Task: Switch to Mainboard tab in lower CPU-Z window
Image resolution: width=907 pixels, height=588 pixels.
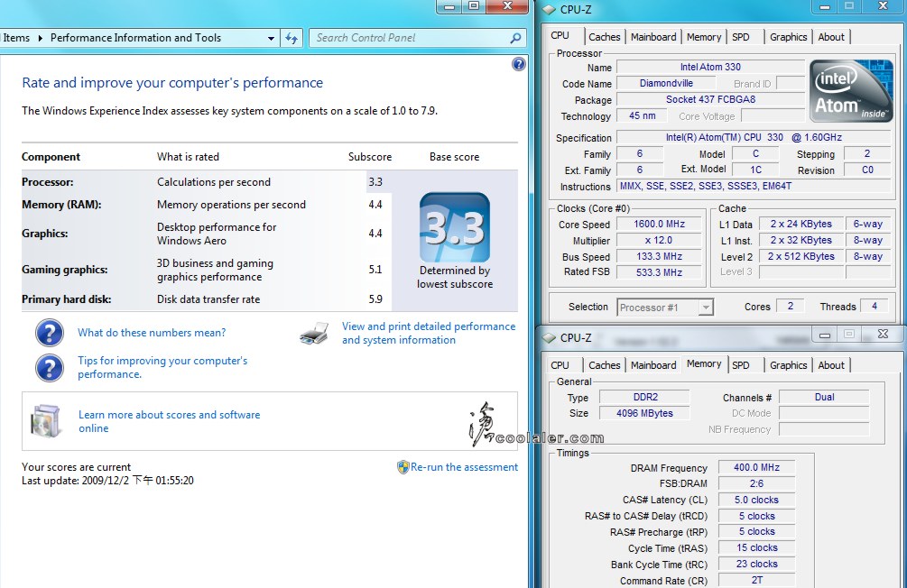Action: point(653,365)
